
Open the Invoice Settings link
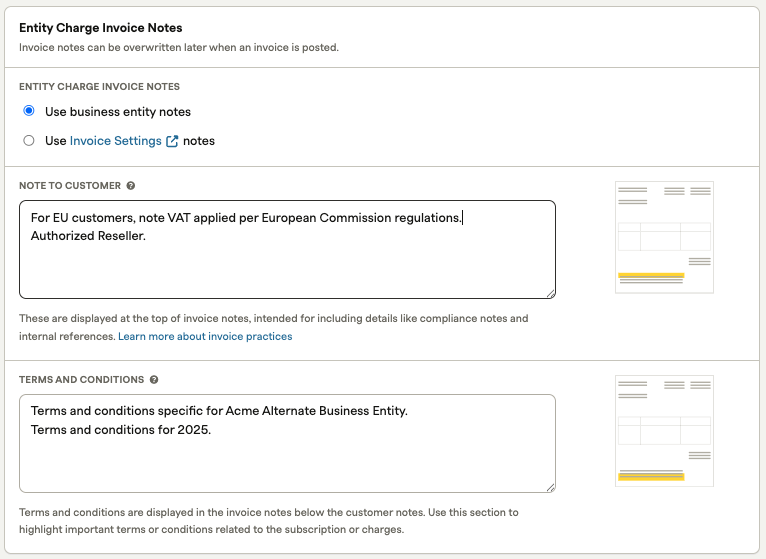pyautogui.click(x=115, y=141)
